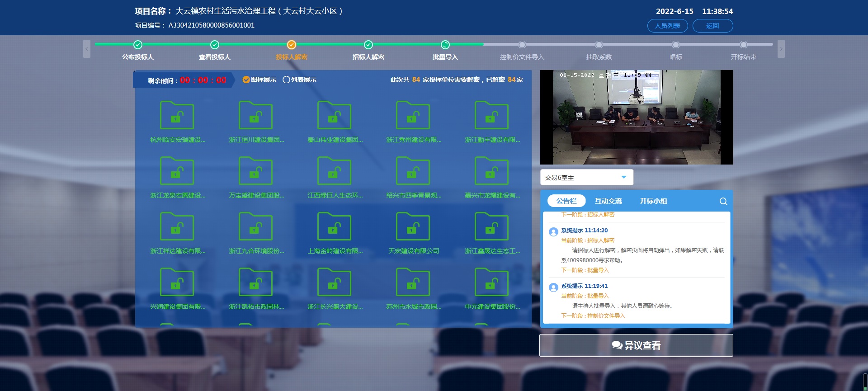Open 秦山伟业建设集团 folder icon
The height and width of the screenshot is (391, 868).
[x=335, y=116]
